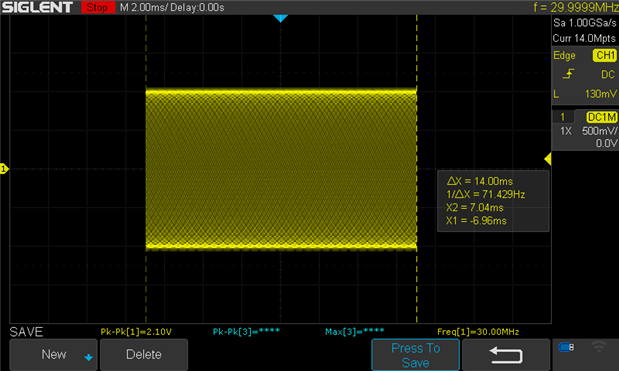
Task: Click the 0.0V channel offset value
Action: click(606, 143)
